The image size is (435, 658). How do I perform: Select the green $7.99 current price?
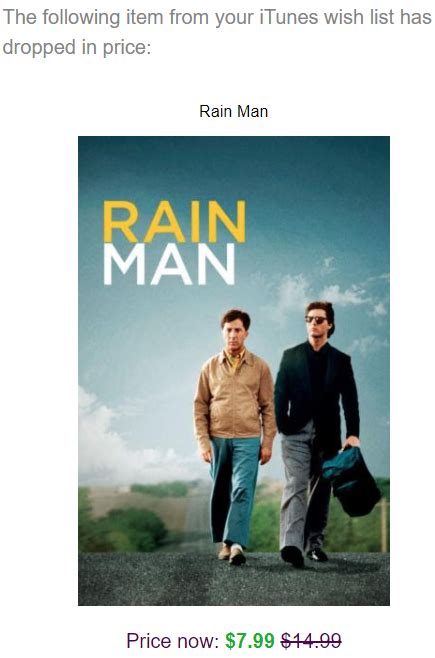pos(250,640)
